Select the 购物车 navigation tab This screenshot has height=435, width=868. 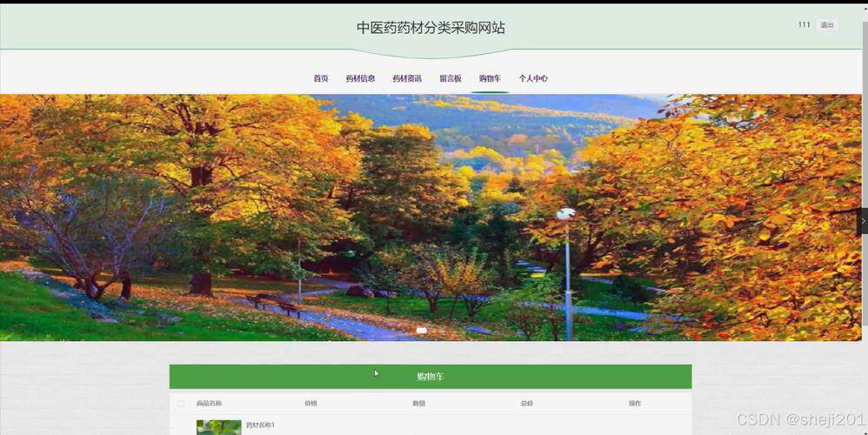click(x=490, y=78)
